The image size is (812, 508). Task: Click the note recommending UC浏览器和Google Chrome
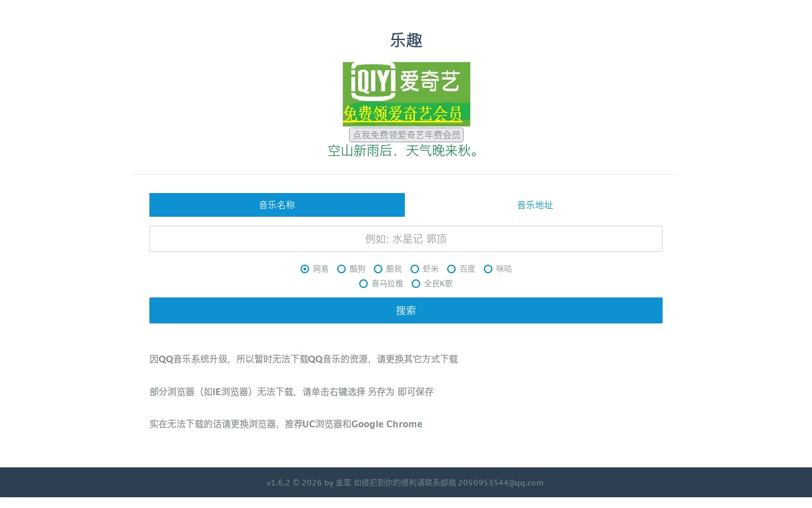coord(286,424)
